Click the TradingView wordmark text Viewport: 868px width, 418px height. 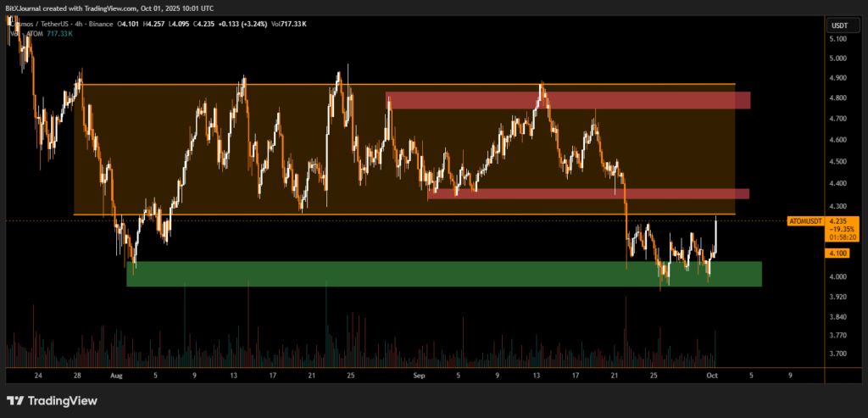[64, 400]
